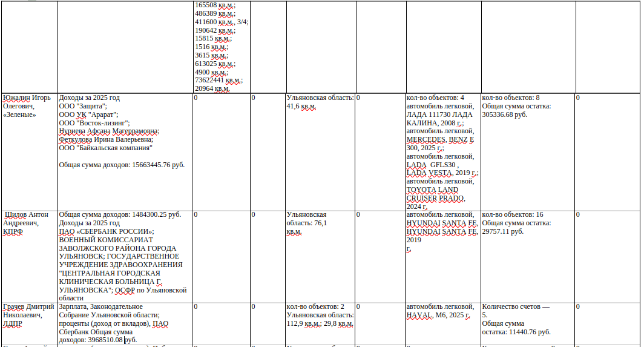Click the land area '613025 кв.м.;'
The width and height of the screenshot is (644, 347).
pyautogui.click(x=215, y=64)
